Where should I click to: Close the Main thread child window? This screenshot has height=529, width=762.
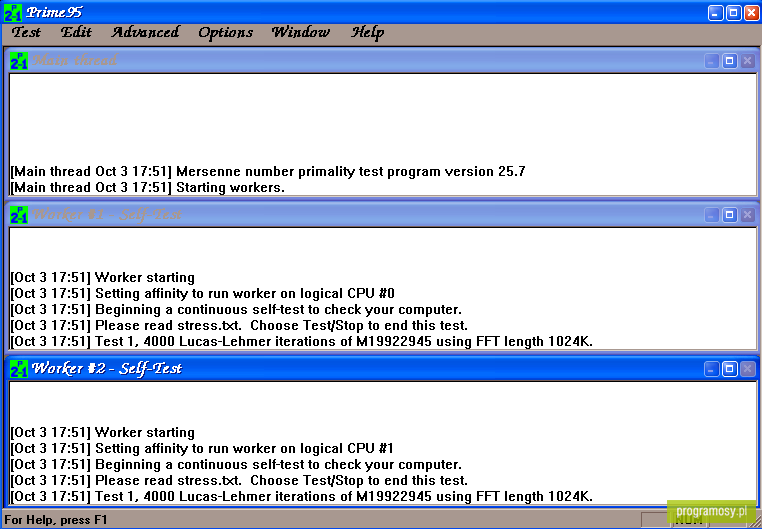[747, 61]
